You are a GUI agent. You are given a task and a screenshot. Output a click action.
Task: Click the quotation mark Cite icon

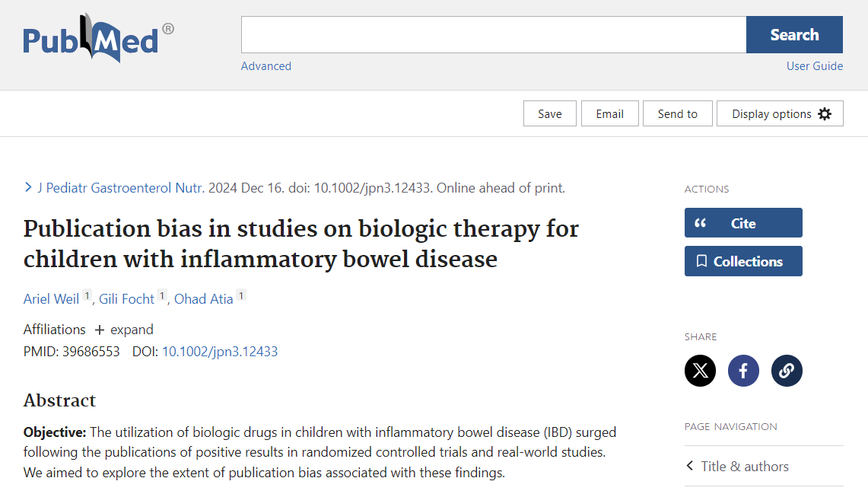pos(701,223)
